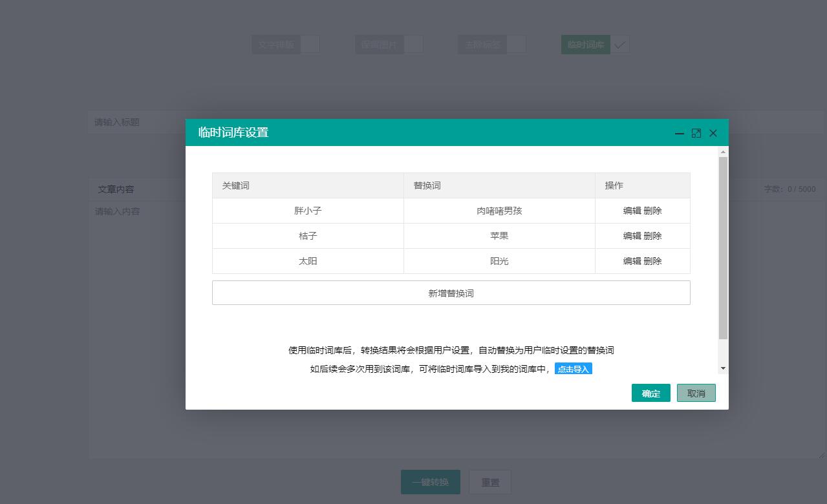Click the 字数 word count indicator
The height and width of the screenshot is (504, 827).
coord(789,189)
